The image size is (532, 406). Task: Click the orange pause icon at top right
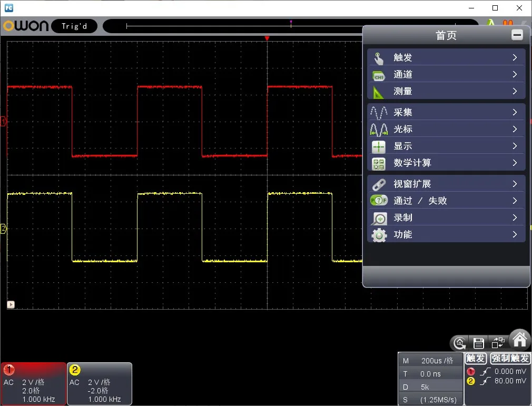[x=508, y=23]
